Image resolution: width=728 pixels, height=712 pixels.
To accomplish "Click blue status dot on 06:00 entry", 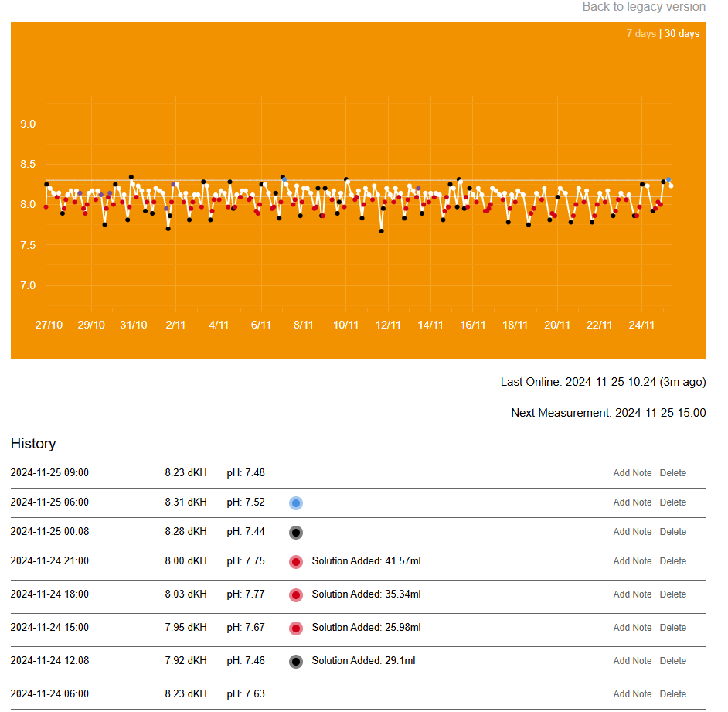I will [x=296, y=503].
